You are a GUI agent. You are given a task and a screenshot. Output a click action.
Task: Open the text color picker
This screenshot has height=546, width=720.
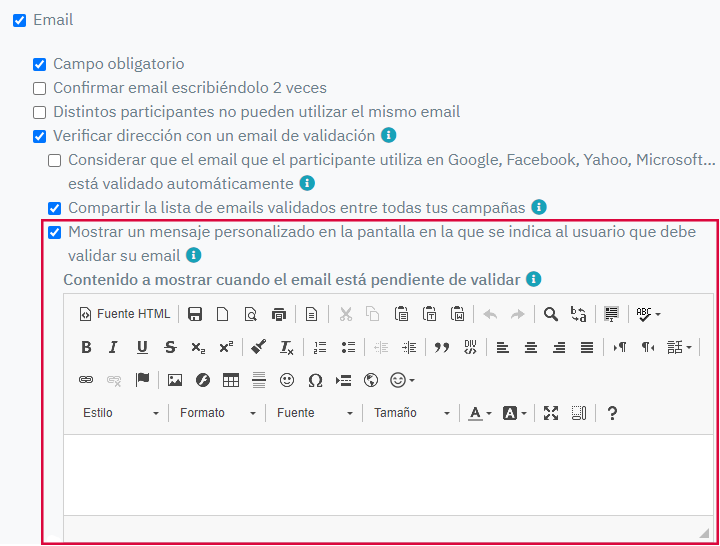pos(480,413)
